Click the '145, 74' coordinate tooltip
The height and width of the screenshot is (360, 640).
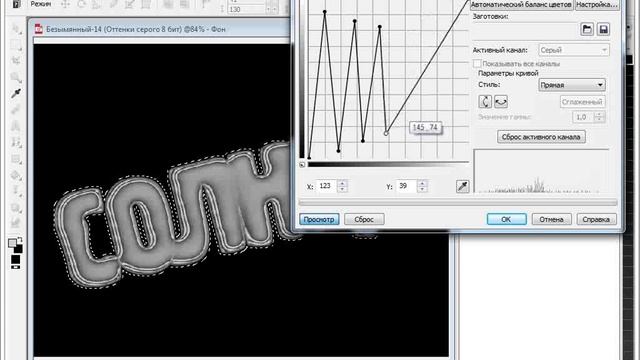point(425,127)
